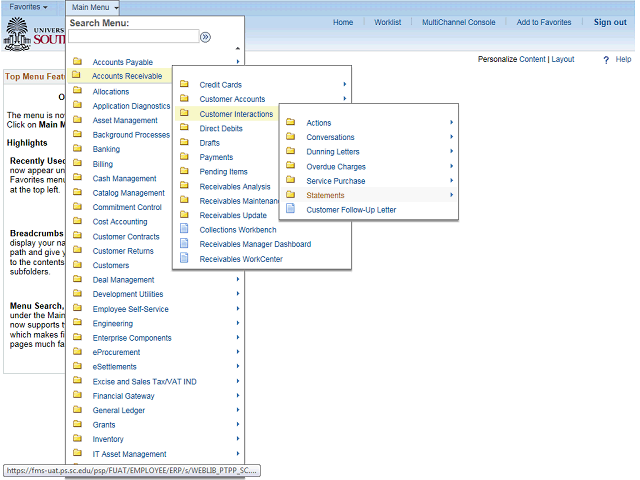This screenshot has width=640, height=480.
Task: Click the Customer Follow-Up Letter document icon
Action: (291, 210)
